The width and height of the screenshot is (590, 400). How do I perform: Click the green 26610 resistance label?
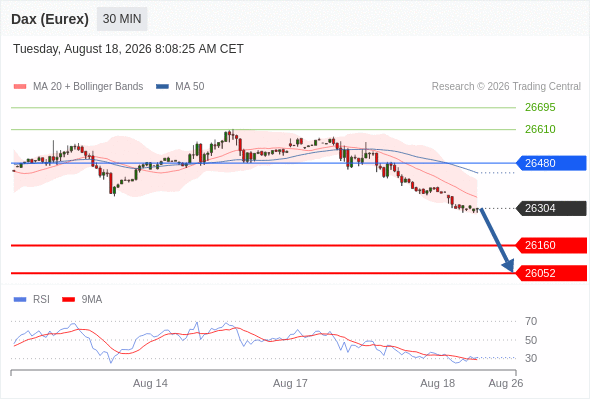[540, 129]
